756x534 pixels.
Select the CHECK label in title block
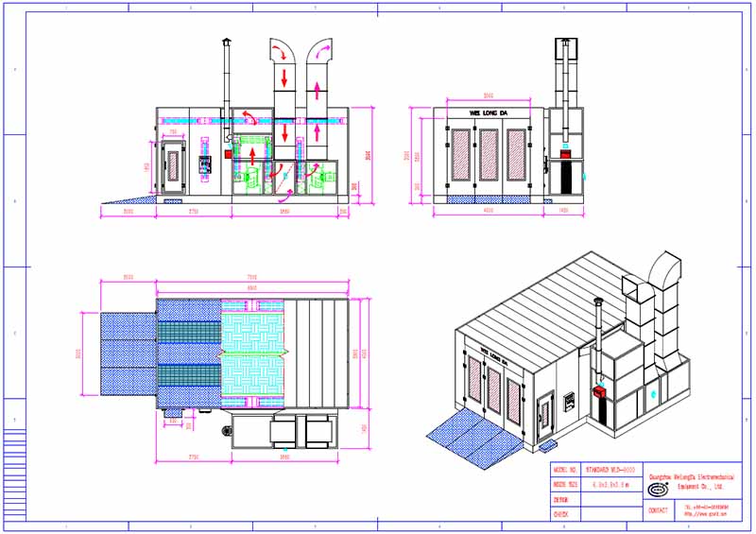click(560, 514)
